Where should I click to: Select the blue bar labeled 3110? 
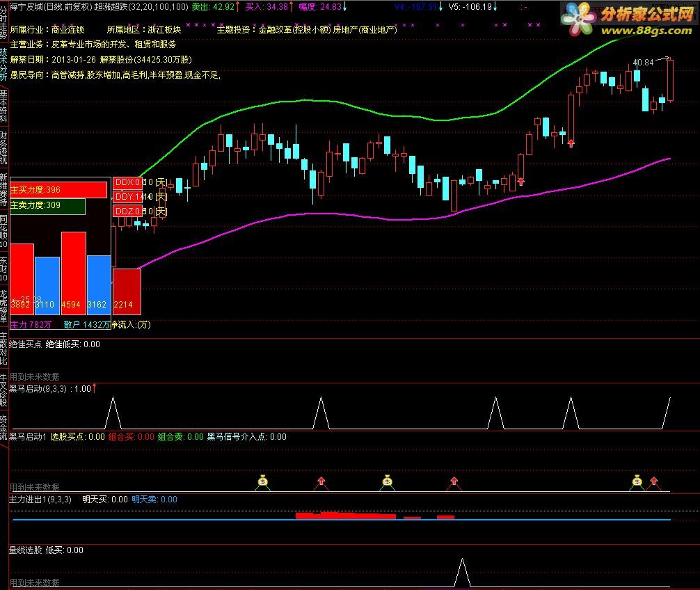click(x=47, y=286)
